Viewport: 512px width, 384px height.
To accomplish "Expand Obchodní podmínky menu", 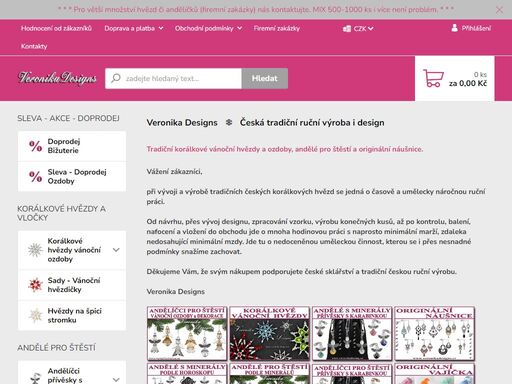I will [208, 28].
